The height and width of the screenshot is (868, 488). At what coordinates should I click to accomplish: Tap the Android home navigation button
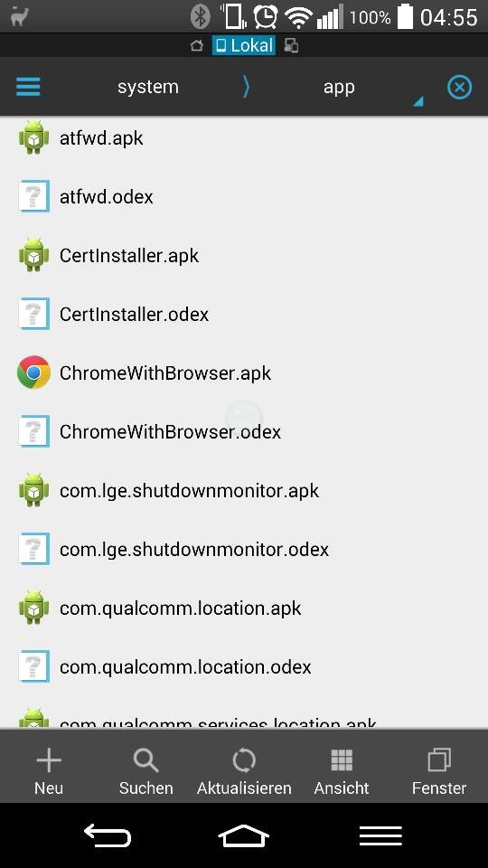243,835
